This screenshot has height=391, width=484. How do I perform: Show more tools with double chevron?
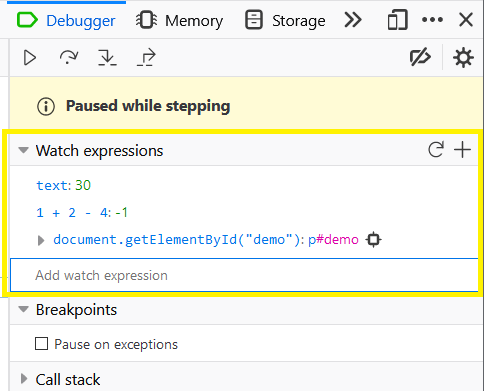pos(353,20)
